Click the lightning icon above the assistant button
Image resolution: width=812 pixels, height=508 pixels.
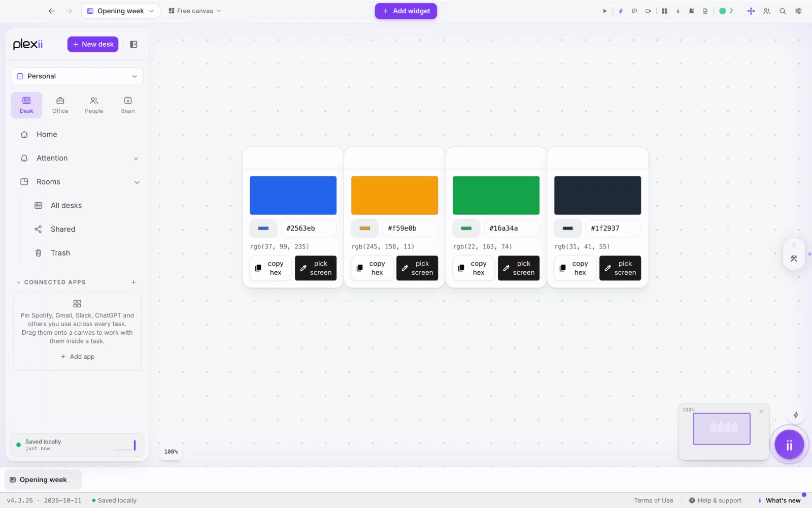click(x=796, y=415)
